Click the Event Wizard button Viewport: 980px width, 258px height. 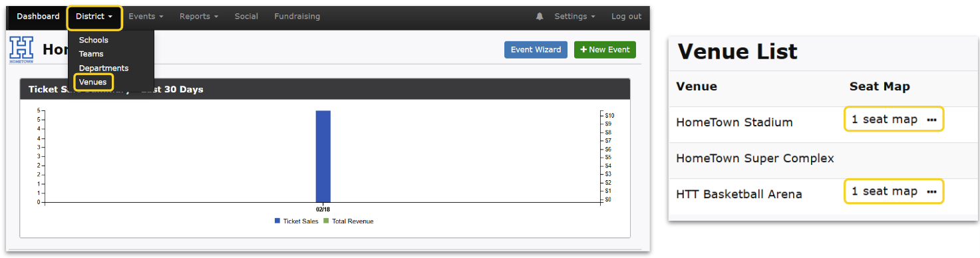tap(536, 50)
